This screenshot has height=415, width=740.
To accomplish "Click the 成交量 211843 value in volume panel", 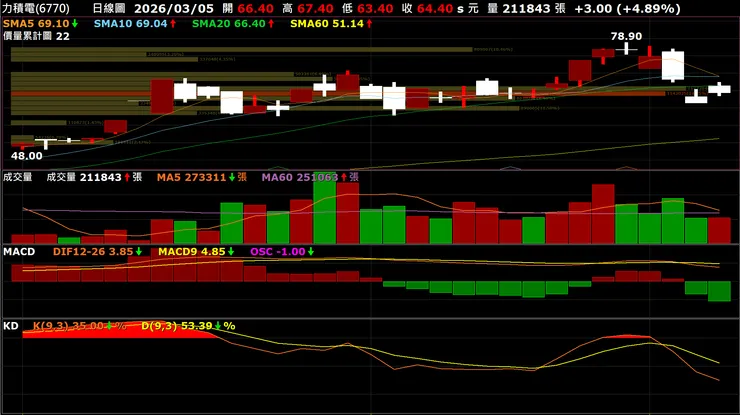I will pyautogui.click(x=84, y=177).
